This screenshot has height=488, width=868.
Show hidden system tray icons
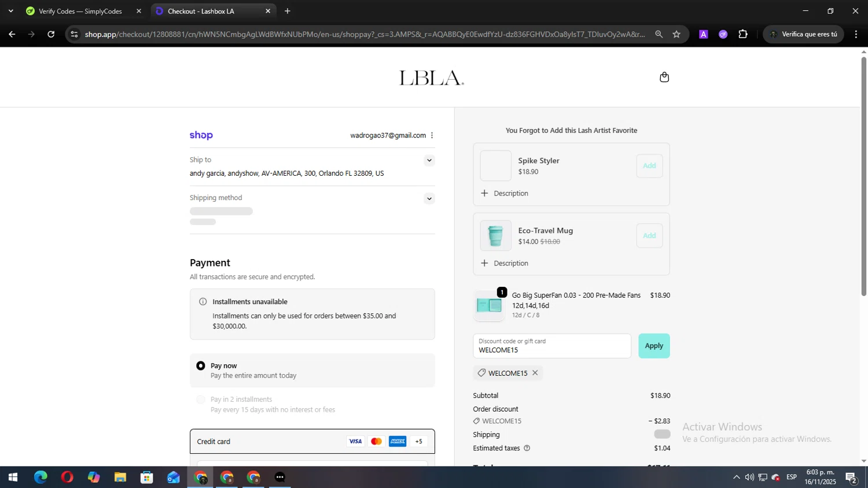pyautogui.click(x=736, y=477)
